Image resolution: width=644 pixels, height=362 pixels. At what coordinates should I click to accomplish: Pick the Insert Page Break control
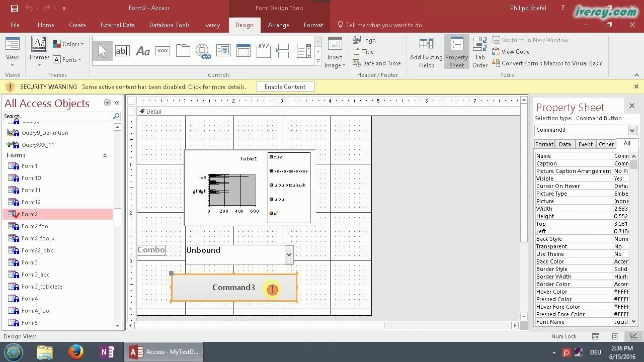283,51
